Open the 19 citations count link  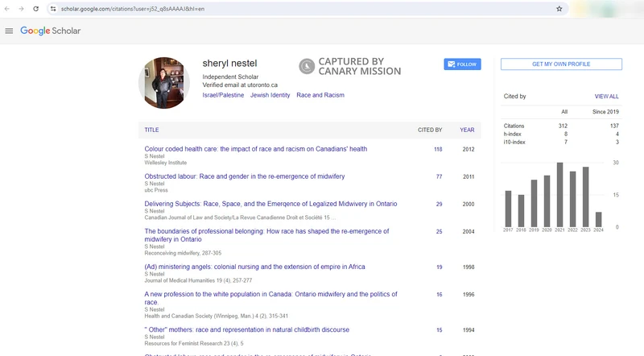click(x=439, y=267)
